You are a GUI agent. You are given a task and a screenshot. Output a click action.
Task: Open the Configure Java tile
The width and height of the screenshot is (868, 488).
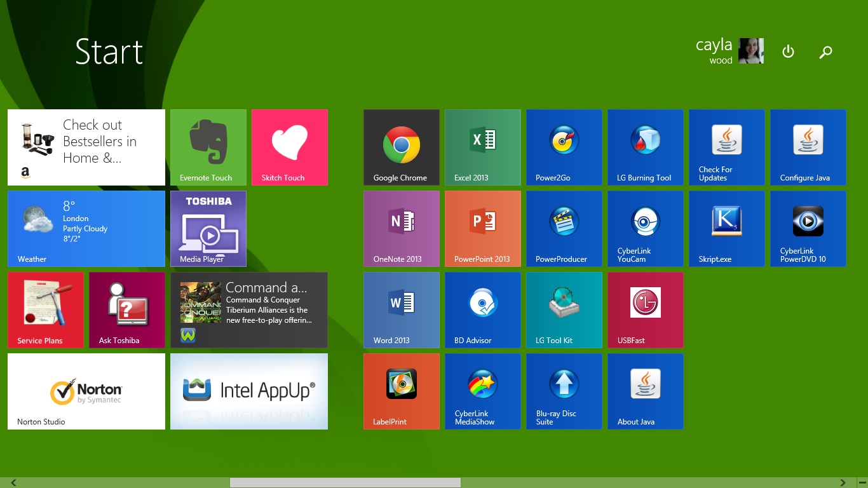tap(808, 147)
